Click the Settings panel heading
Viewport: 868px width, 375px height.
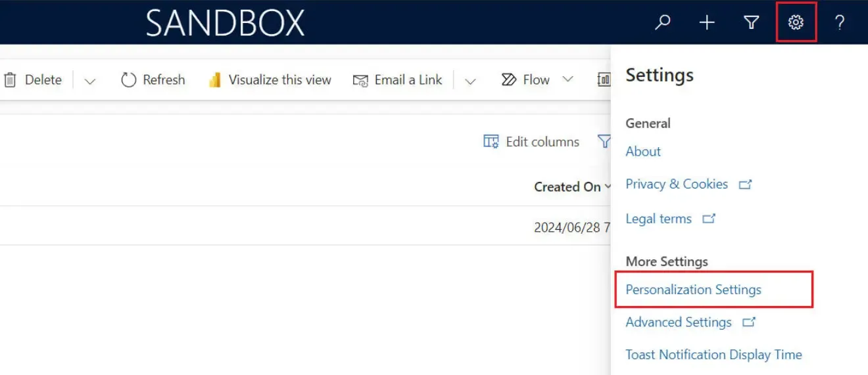pos(660,75)
